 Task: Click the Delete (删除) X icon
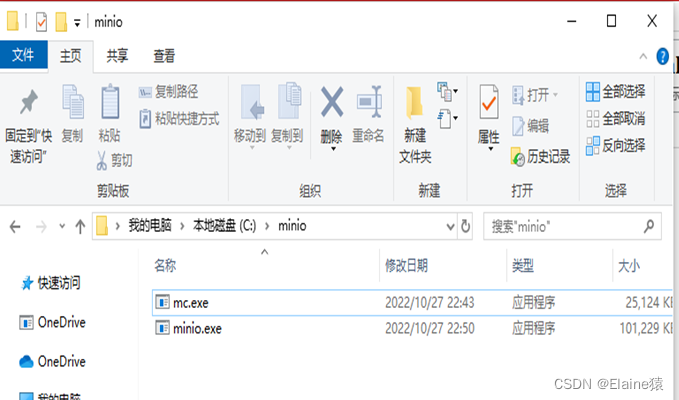click(332, 102)
